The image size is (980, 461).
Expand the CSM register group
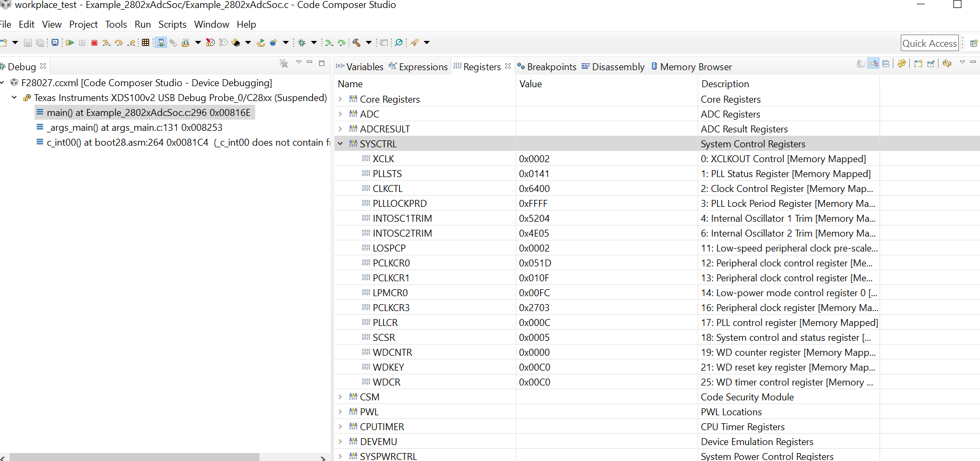(340, 397)
